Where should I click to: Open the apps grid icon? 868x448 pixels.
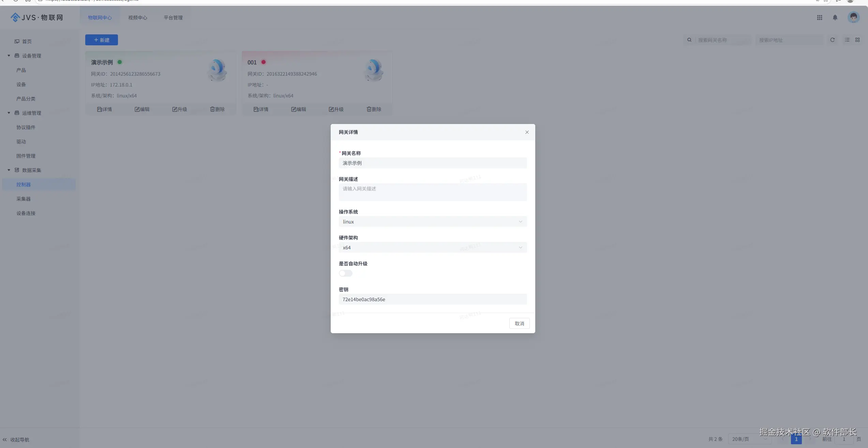click(820, 18)
